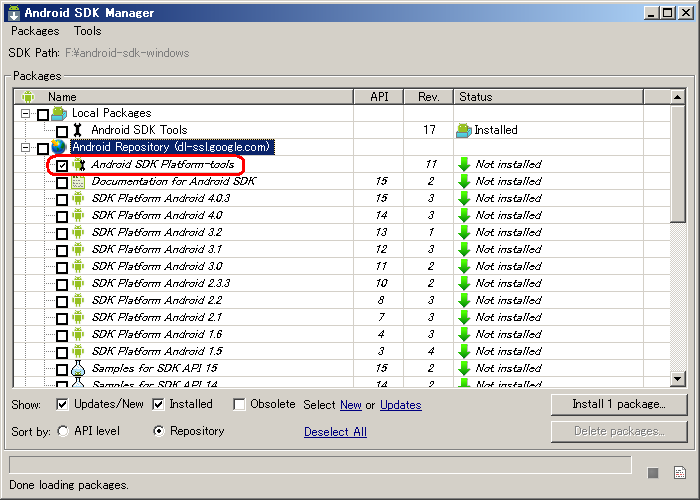Open the Packages menu
The width and height of the screenshot is (700, 500).
[x=35, y=31]
